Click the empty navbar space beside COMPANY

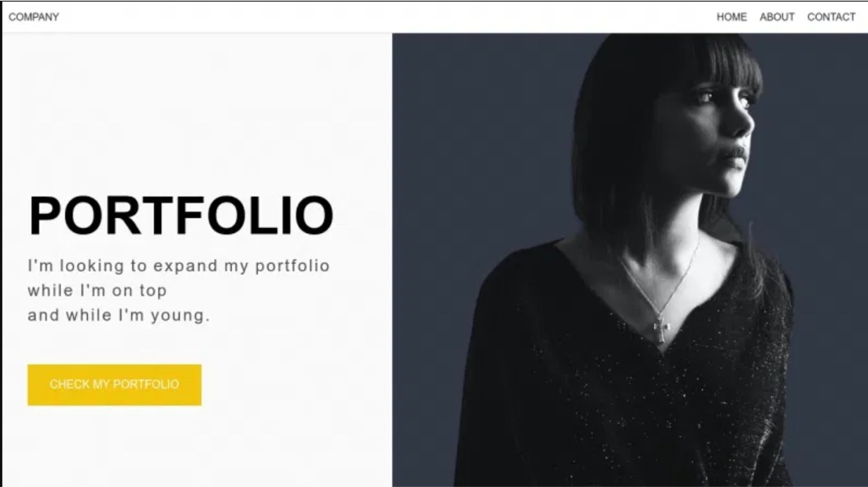coord(387,17)
